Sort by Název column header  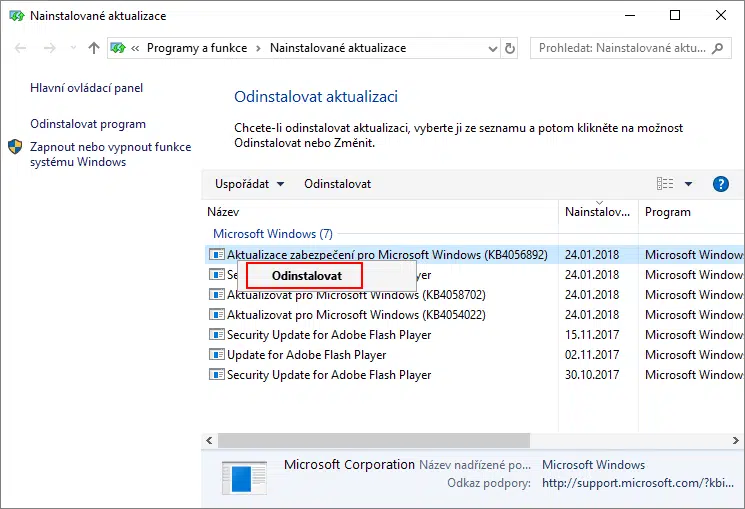(x=382, y=212)
